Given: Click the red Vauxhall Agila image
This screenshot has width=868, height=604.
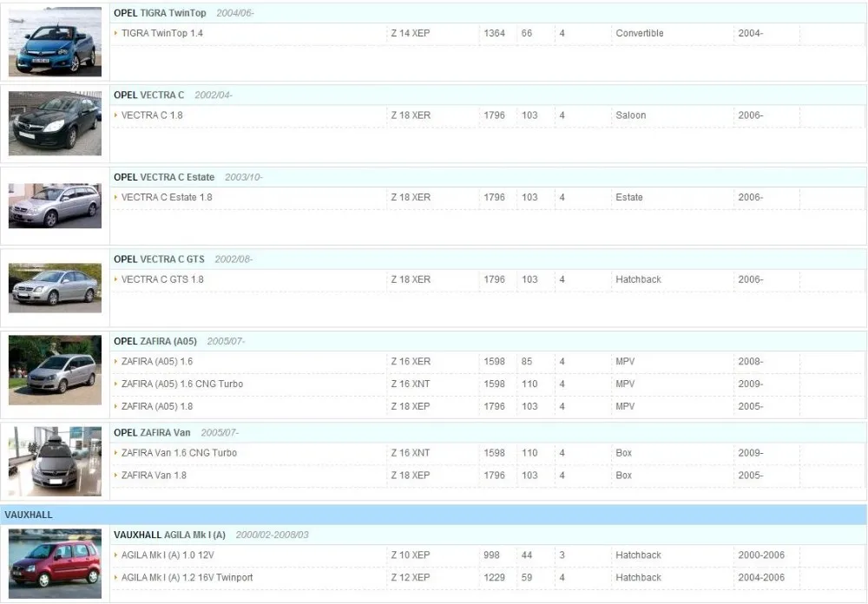Looking at the screenshot, I should (x=55, y=563).
